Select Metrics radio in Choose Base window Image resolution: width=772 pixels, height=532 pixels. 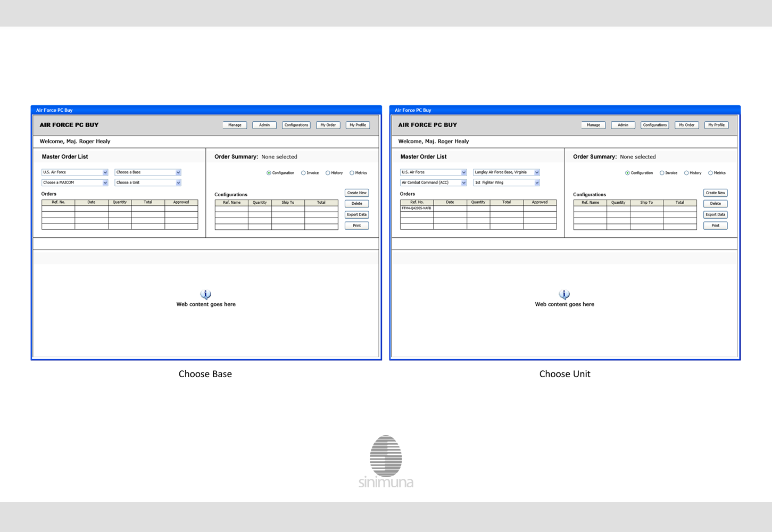pos(352,173)
